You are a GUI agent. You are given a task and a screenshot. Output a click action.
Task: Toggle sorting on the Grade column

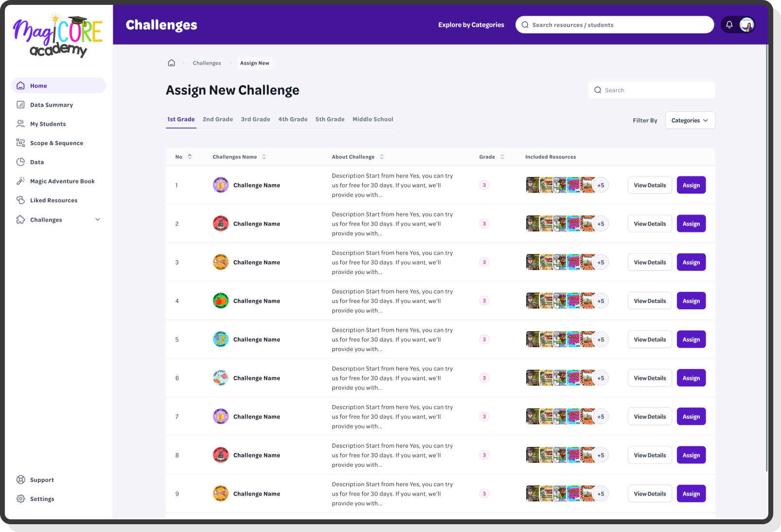(x=502, y=157)
